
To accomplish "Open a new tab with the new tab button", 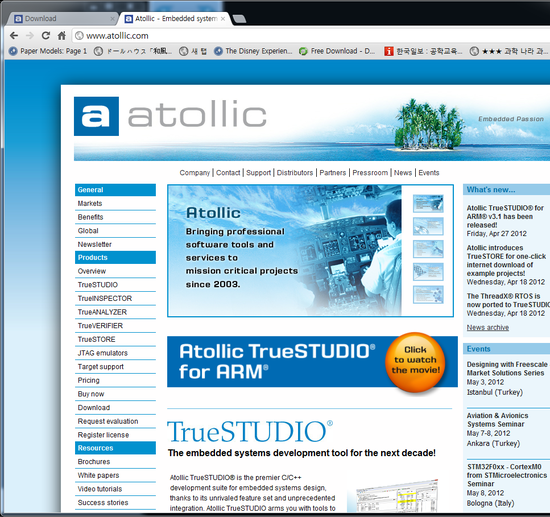I will pyautogui.click(x=239, y=19).
